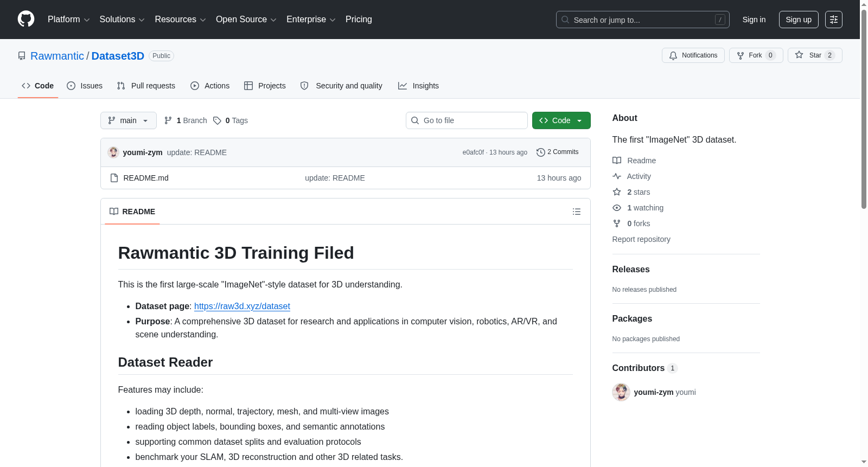Open the Releases heading link
This screenshot has height=467, width=868.
631,269
